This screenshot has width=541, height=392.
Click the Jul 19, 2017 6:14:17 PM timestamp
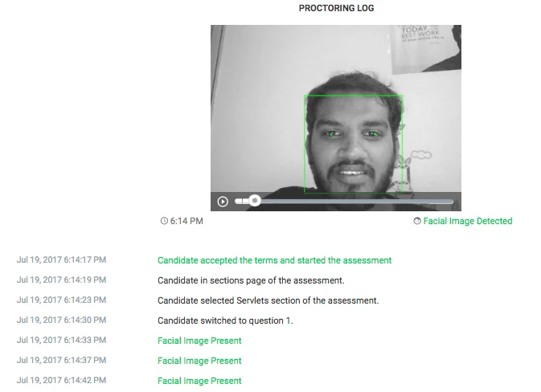(61, 259)
